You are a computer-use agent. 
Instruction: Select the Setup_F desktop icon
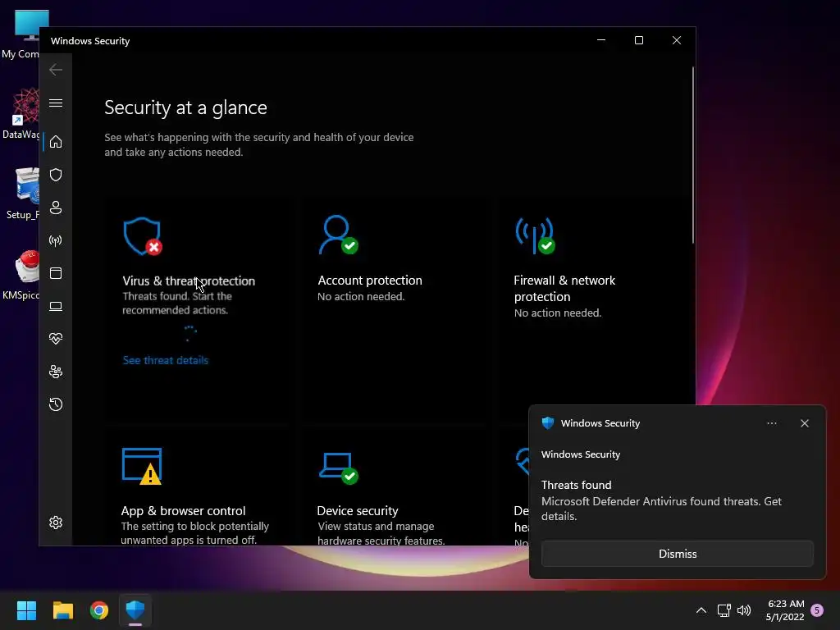pyautogui.click(x=21, y=194)
